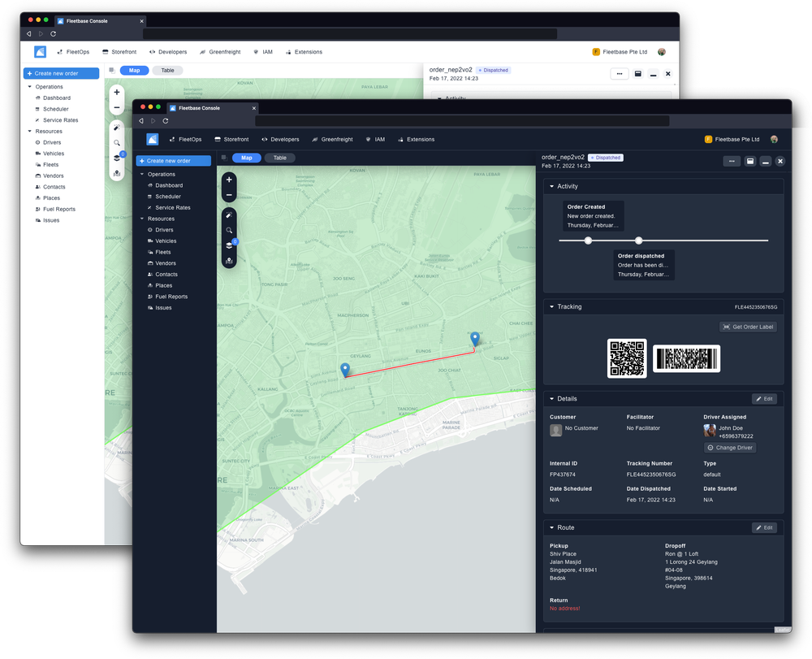Open Fuel Reports in light window sidebar
This screenshot has height=659, width=812.
(55, 210)
